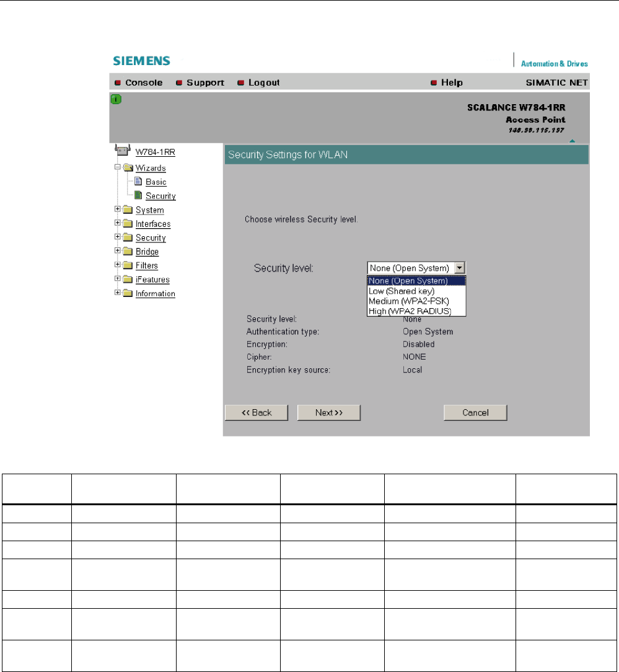This screenshot has width=619, height=672.
Task: Click the red bullet beside Help
Action: click(x=434, y=82)
